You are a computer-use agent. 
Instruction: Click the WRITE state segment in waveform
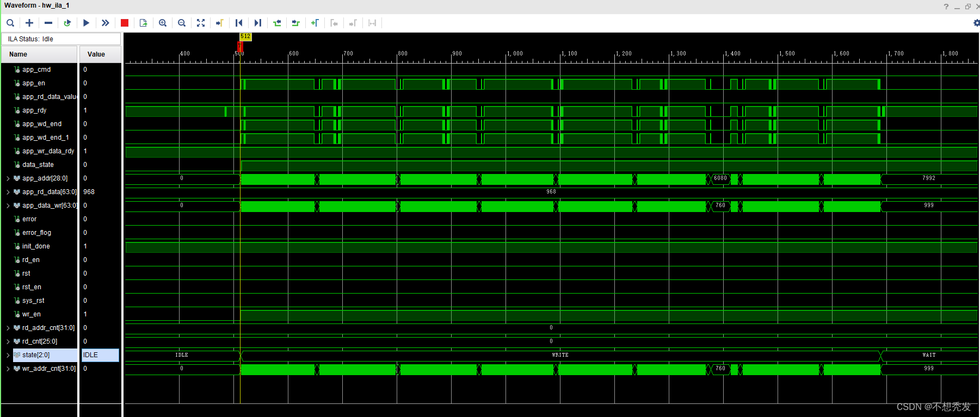point(560,355)
